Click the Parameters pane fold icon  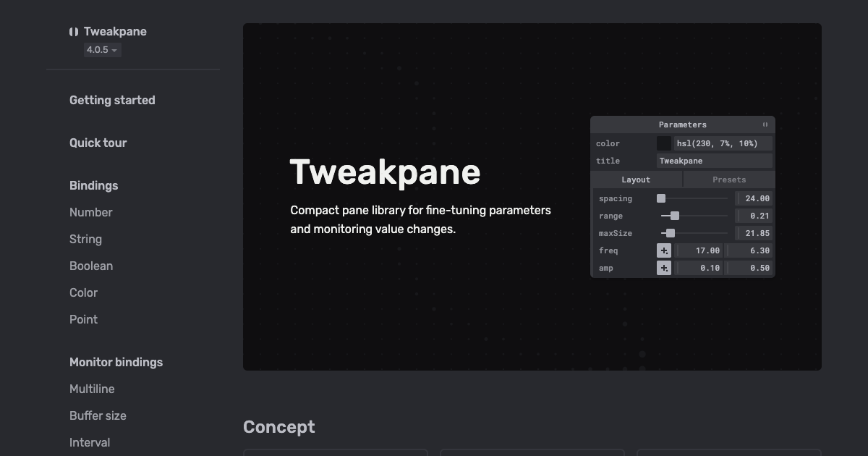[765, 124]
